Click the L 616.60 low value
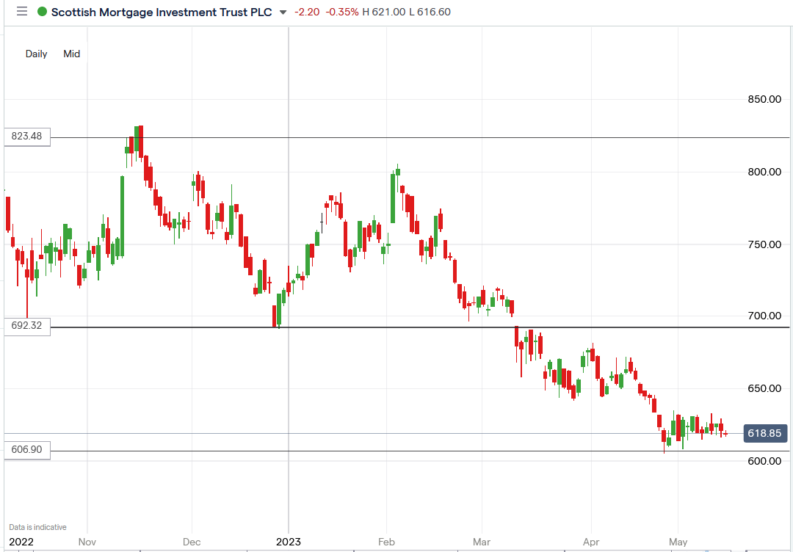Screen dimensions: 793x552 click(x=430, y=12)
